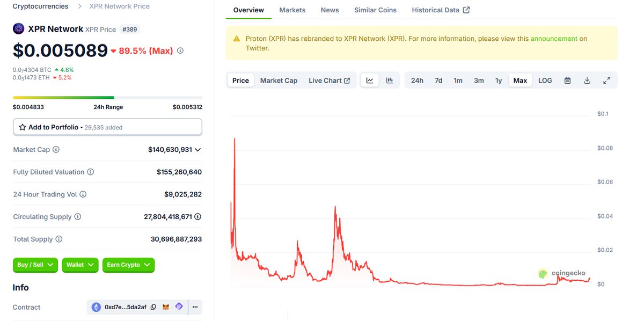Screen dimensions: 644x321
Task: Click external link icon on Live Chart
Action: pos(347,81)
